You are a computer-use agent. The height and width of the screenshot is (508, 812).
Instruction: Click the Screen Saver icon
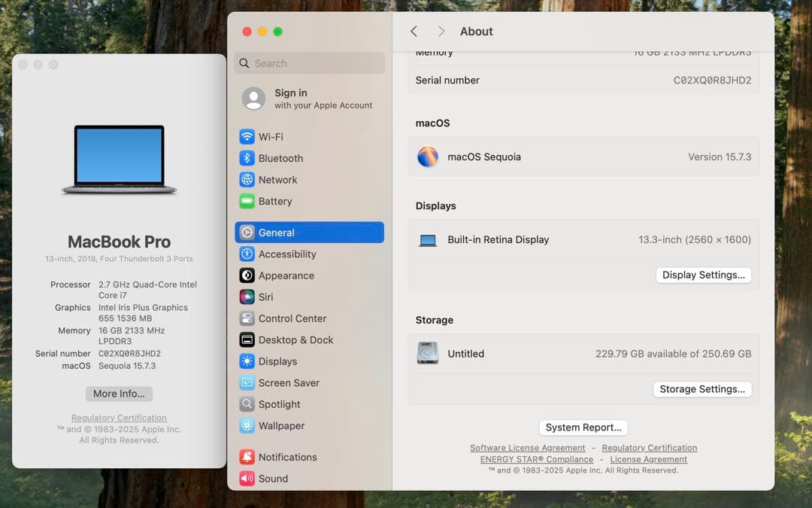click(x=249, y=382)
